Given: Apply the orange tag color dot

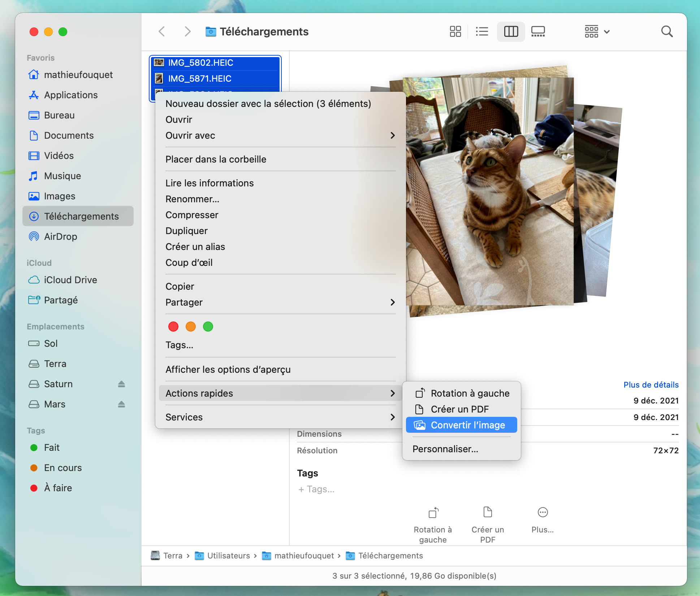Looking at the screenshot, I should click(x=191, y=327).
